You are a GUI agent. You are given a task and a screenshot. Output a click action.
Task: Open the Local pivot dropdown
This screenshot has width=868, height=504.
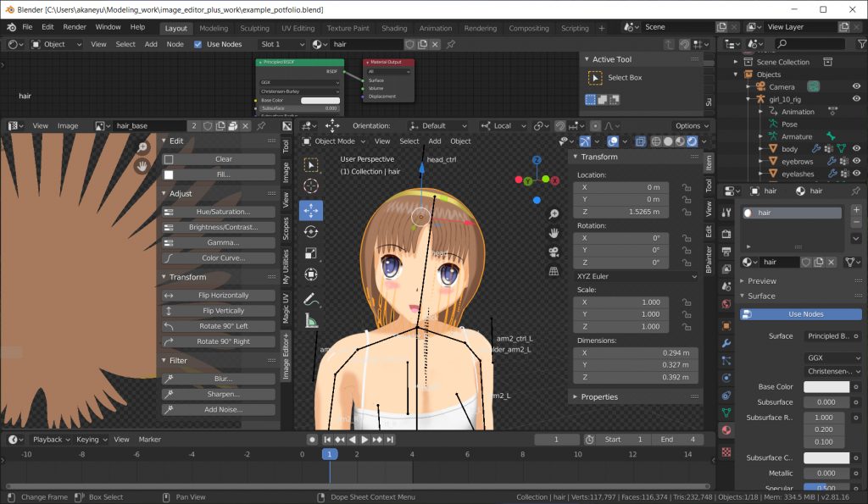tap(504, 125)
